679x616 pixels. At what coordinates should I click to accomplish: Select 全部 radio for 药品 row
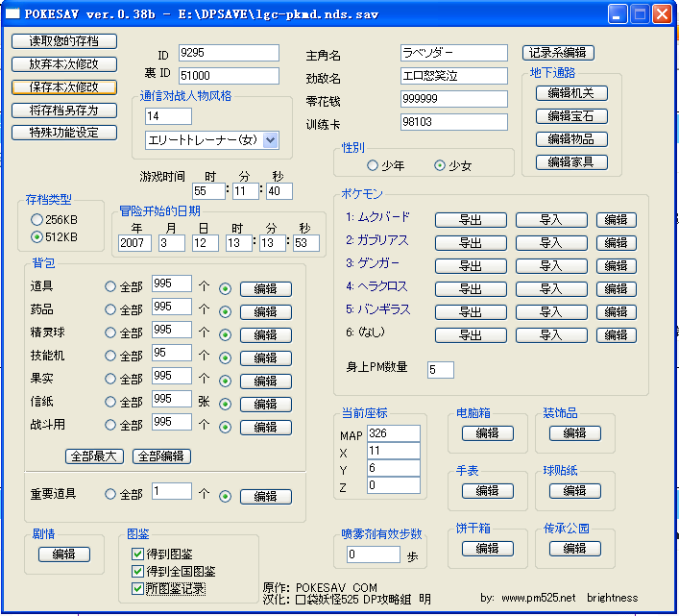[110, 309]
